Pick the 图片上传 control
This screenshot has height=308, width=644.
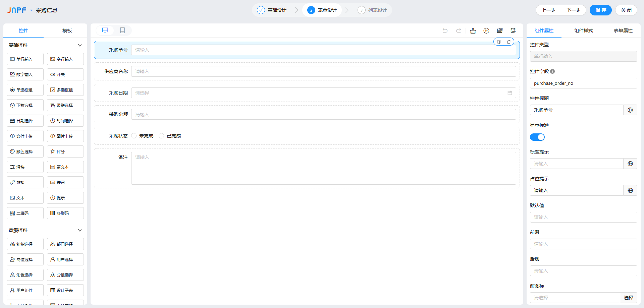point(65,136)
